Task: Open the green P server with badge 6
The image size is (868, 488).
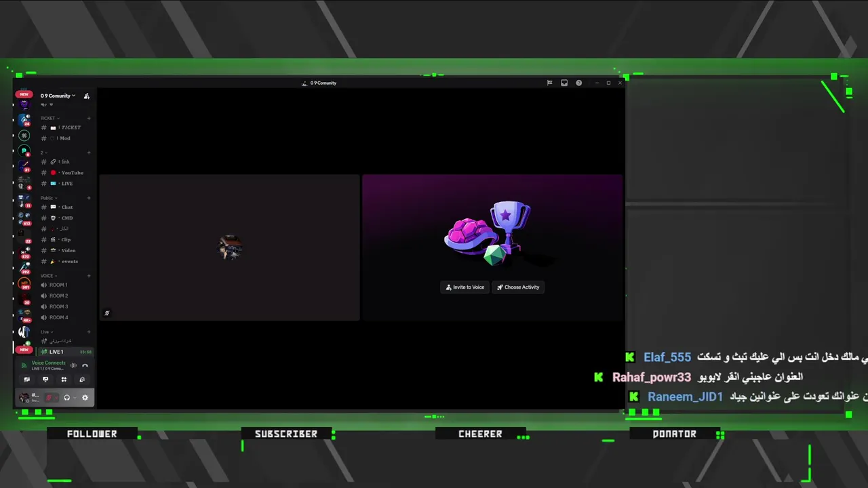Action: pos(24,151)
